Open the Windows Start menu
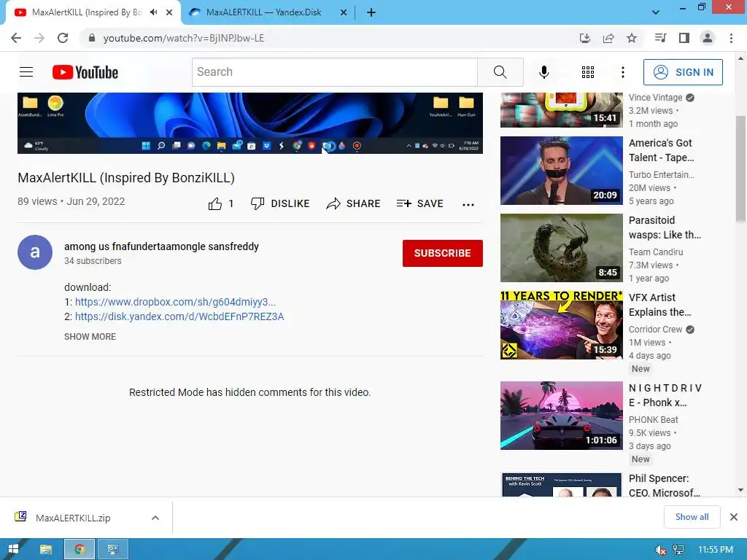The height and width of the screenshot is (560, 747). pos(13,550)
